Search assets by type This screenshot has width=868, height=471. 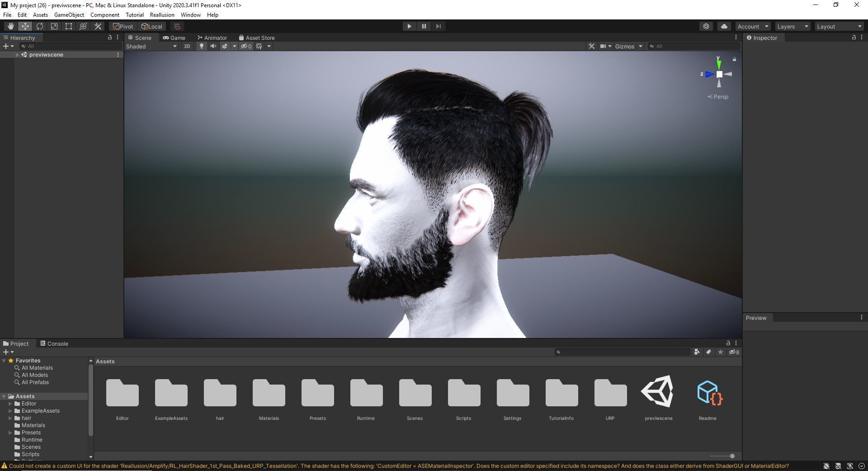[697, 352]
